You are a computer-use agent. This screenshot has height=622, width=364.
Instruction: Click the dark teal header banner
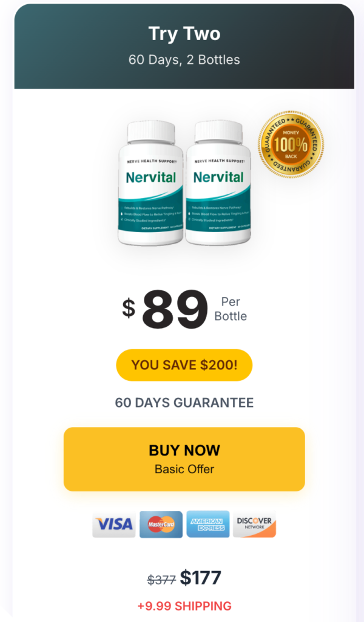(184, 46)
